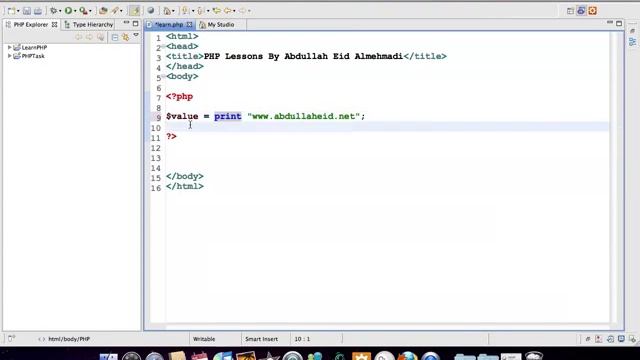Toggle Link with Editor in PHP Explorer
This screenshot has height=360, width=640.
[x=126, y=38]
